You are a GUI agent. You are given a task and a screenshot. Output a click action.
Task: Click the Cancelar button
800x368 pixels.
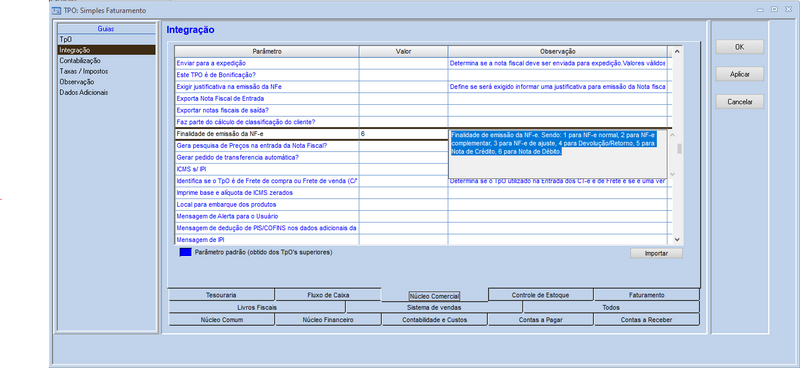[739, 102]
